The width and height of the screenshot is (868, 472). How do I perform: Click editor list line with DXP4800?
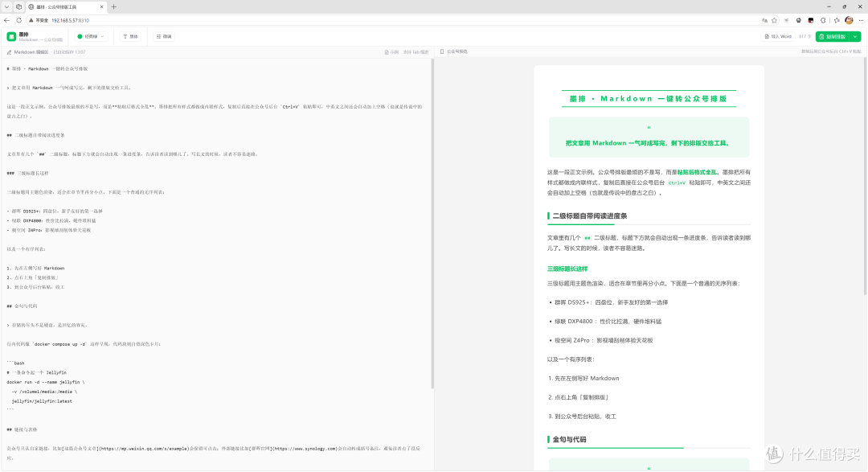[x=52, y=220]
